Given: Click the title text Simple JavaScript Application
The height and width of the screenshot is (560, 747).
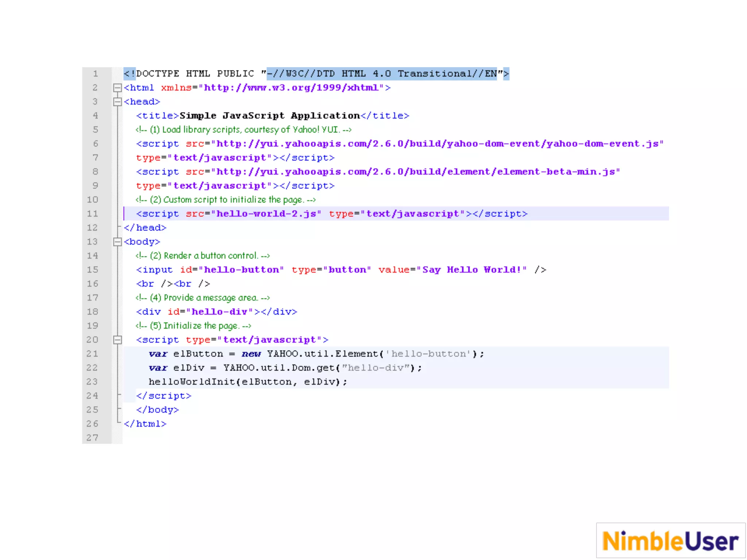Looking at the screenshot, I should tap(270, 116).
